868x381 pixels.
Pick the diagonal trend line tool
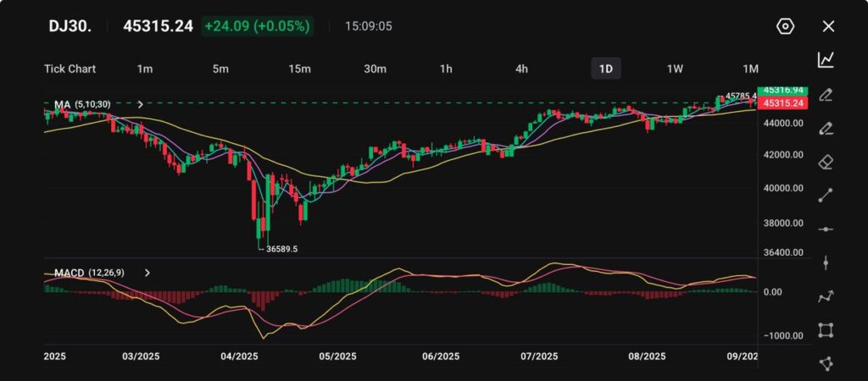(826, 196)
